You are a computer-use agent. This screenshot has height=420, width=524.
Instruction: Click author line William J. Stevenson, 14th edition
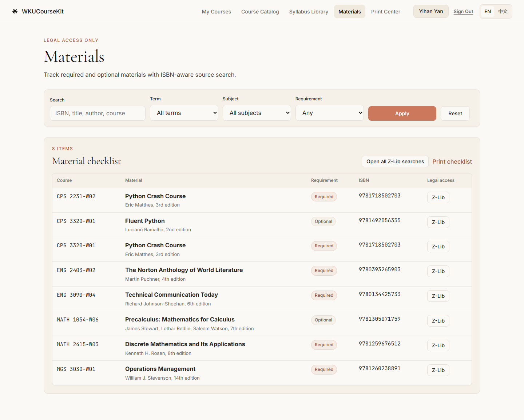(x=162, y=378)
